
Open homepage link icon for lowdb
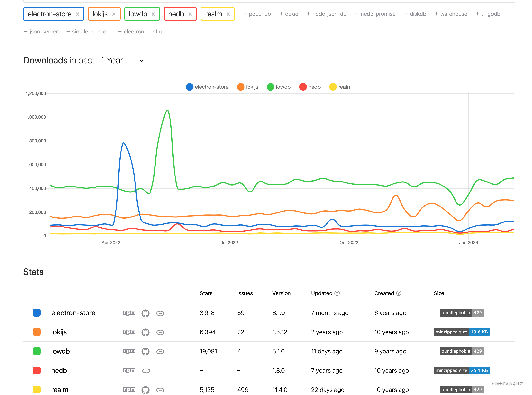click(160, 352)
